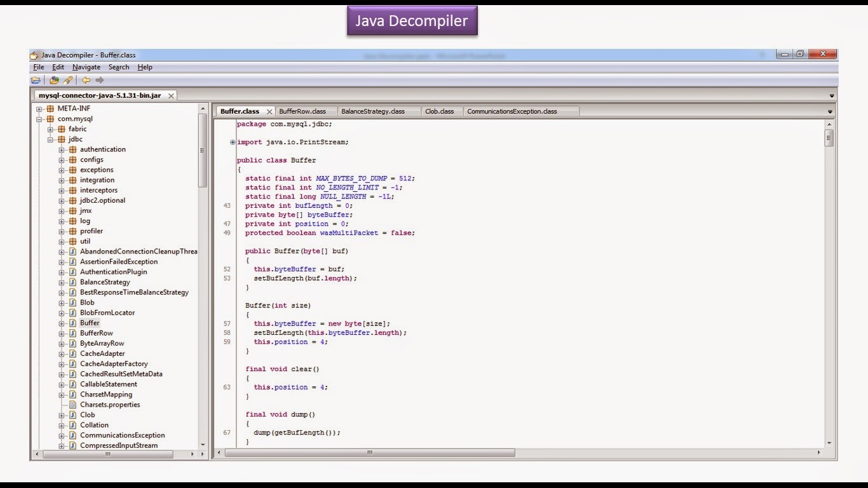Open a JAR file with the Open File icon

[x=36, y=80]
